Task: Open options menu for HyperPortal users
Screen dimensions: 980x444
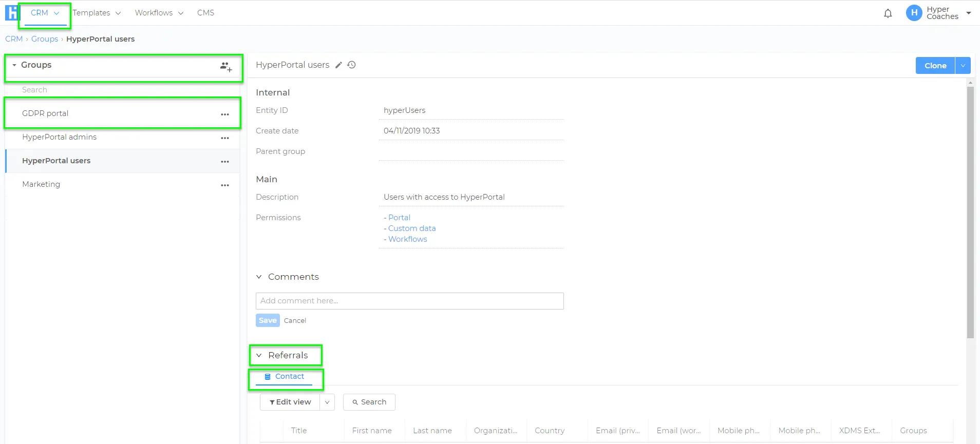Action: pyautogui.click(x=225, y=162)
